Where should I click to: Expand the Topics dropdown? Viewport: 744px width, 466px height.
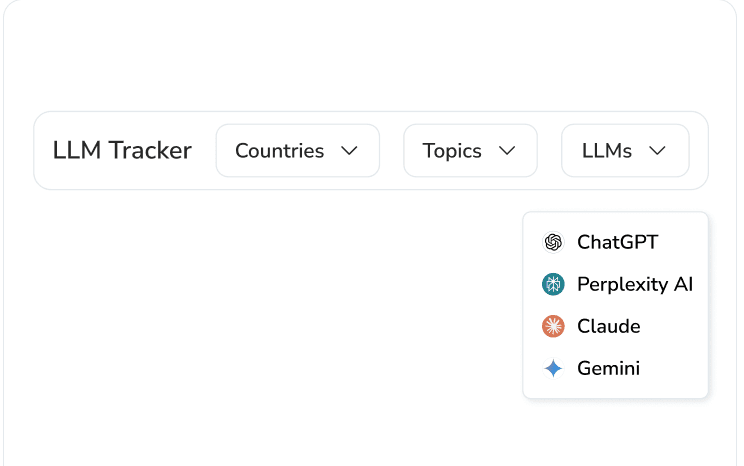click(470, 150)
